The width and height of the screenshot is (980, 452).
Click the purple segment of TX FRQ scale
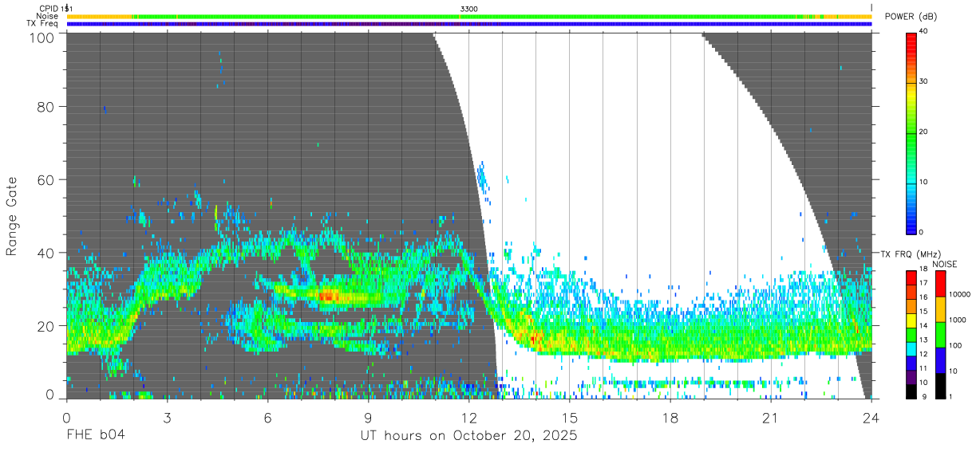click(x=911, y=377)
